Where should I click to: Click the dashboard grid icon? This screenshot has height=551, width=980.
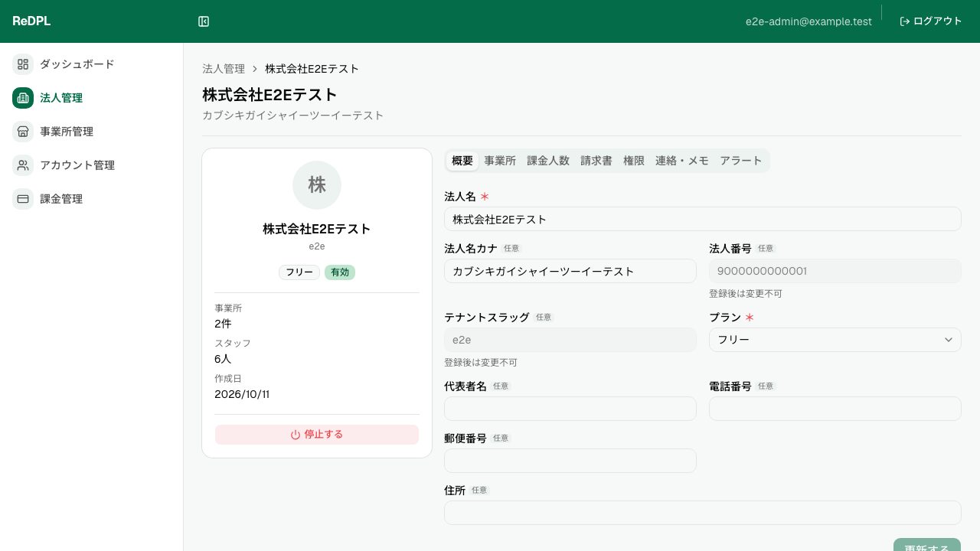[23, 64]
